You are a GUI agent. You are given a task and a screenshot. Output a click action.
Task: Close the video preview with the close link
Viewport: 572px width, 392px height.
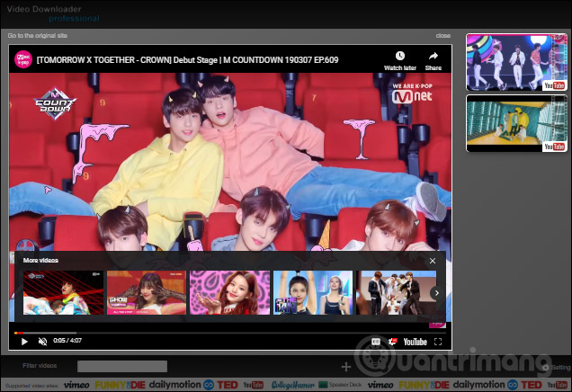tap(442, 36)
